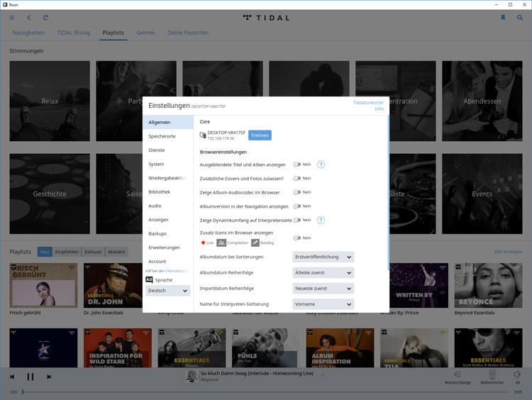Image resolution: width=532 pixels, height=400 pixels.
Task: Switch to Deine Favoriten tab
Action: pyautogui.click(x=188, y=33)
